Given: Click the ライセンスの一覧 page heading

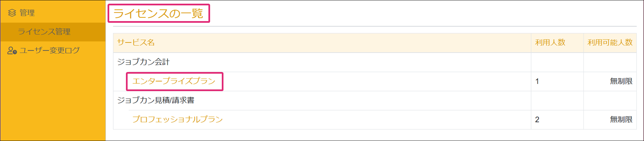Looking at the screenshot, I should click(x=158, y=13).
